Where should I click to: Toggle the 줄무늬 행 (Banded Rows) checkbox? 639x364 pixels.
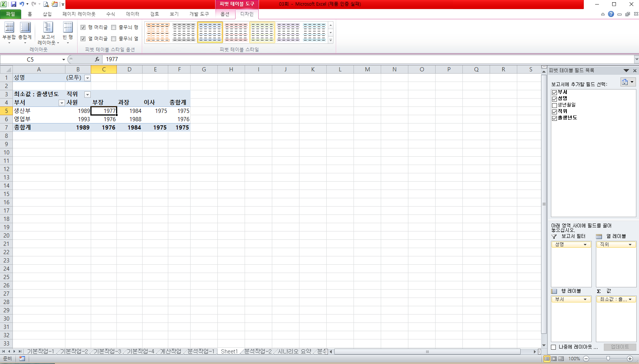[x=114, y=27]
